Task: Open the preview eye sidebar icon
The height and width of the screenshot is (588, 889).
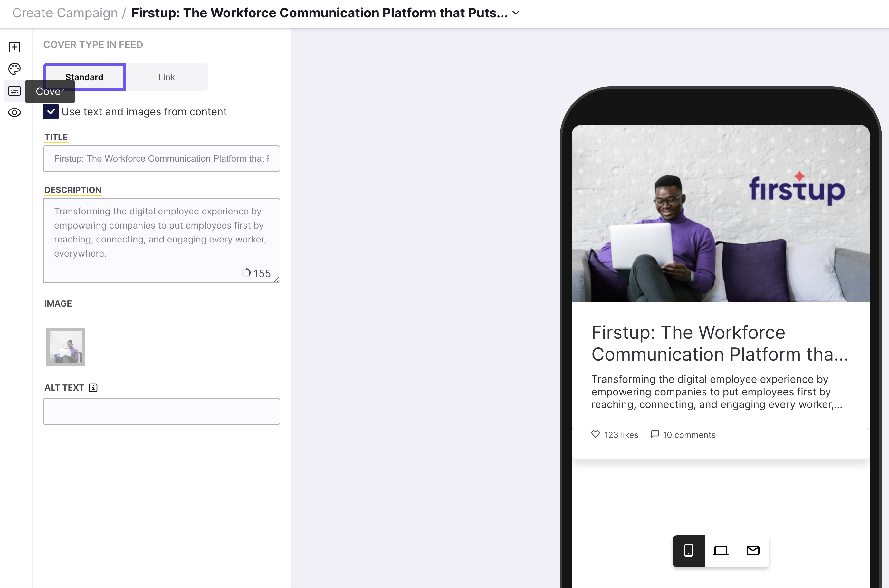Action: coord(14,112)
